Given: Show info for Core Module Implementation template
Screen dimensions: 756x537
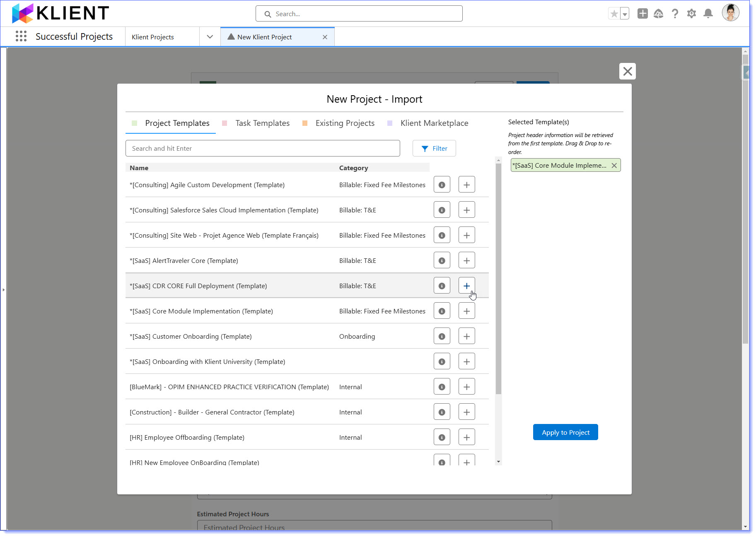Looking at the screenshot, I should click(x=442, y=311).
